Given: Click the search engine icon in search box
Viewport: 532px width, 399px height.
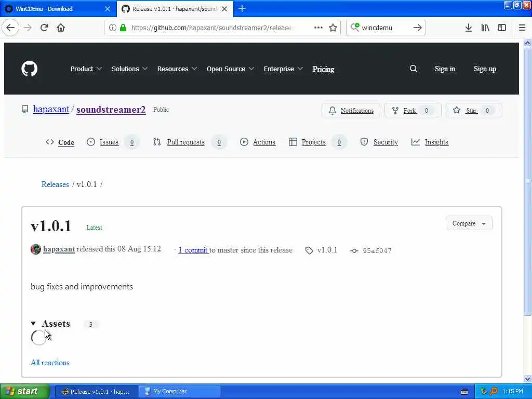Looking at the screenshot, I should click(354, 27).
